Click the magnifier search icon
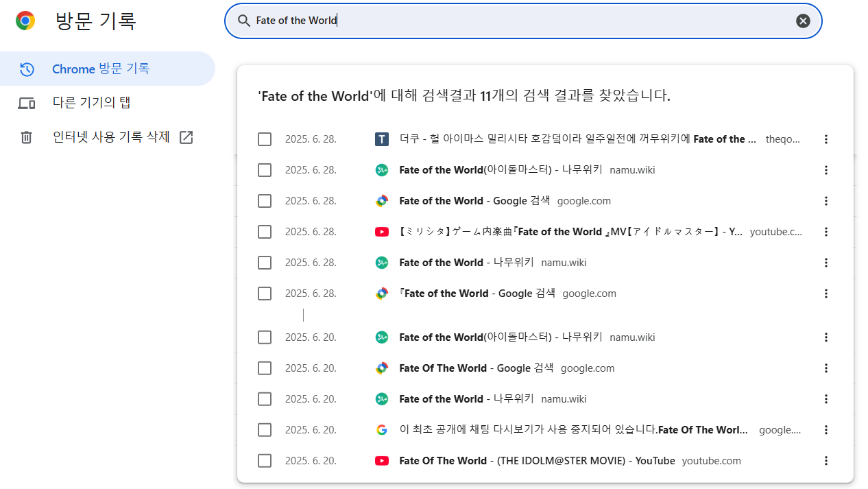The height and width of the screenshot is (489, 868). [243, 21]
